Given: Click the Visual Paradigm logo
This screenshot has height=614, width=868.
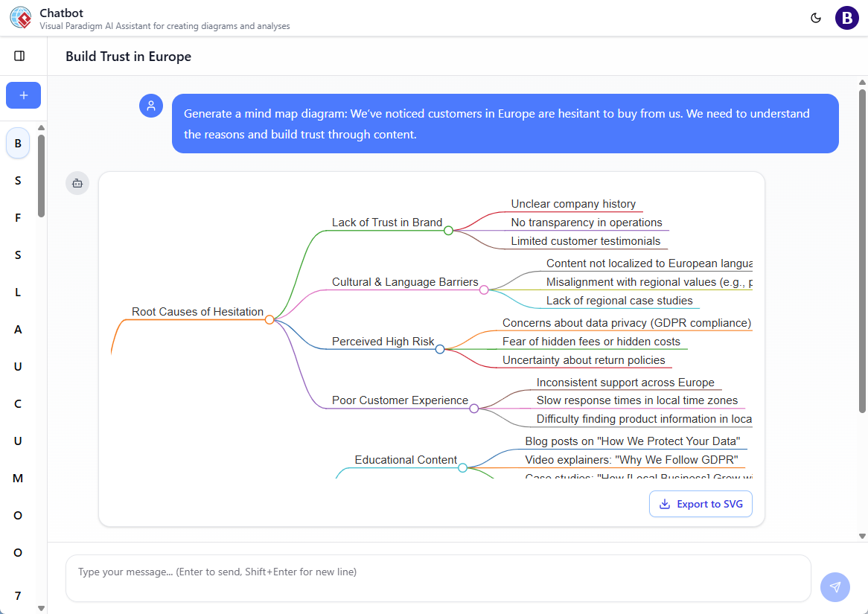Looking at the screenshot, I should pos(20,17).
